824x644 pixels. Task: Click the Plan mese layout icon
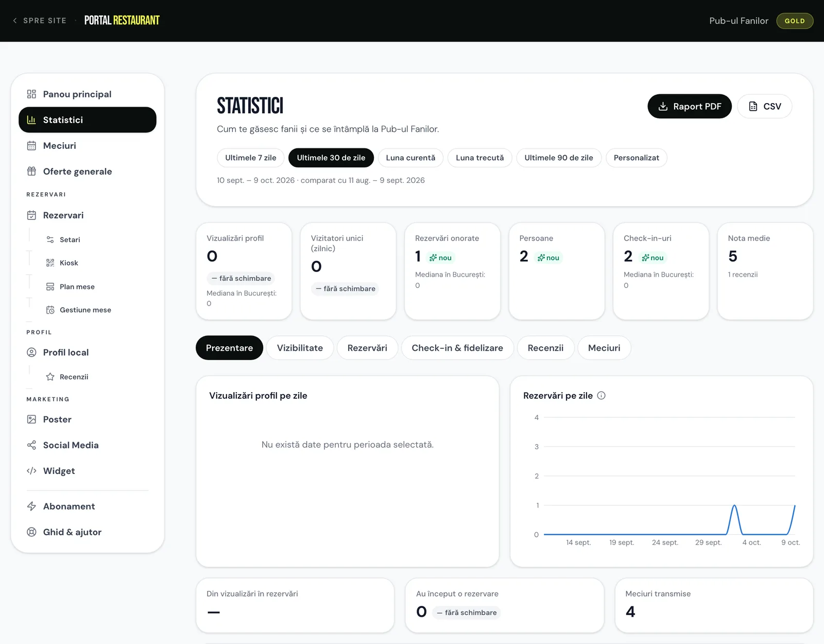[x=50, y=286]
